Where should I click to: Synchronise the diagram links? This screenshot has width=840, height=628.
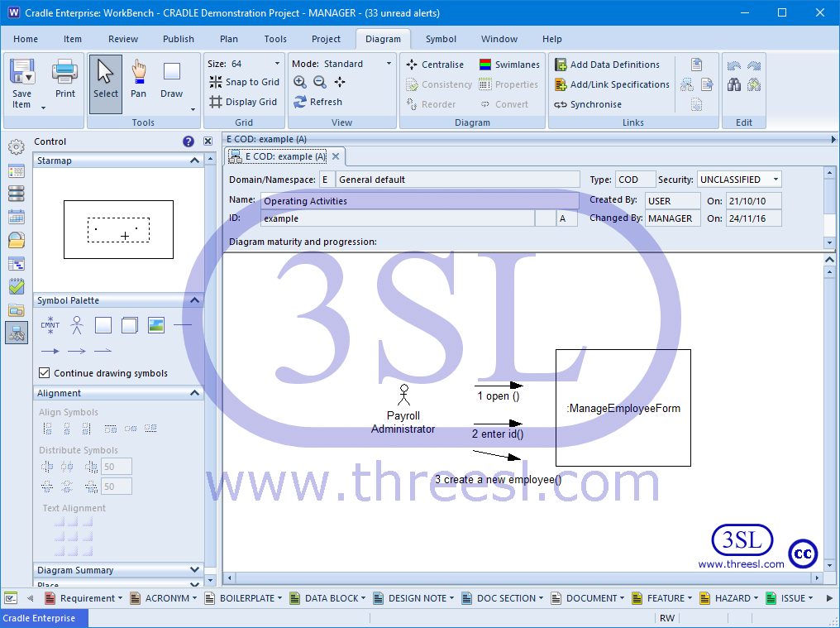588,104
